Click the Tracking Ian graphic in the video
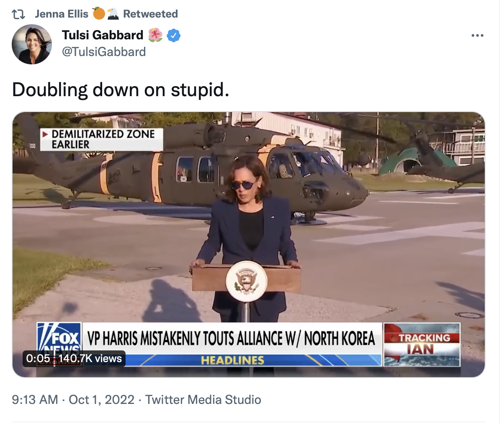The width and height of the screenshot is (504, 424). click(x=422, y=344)
